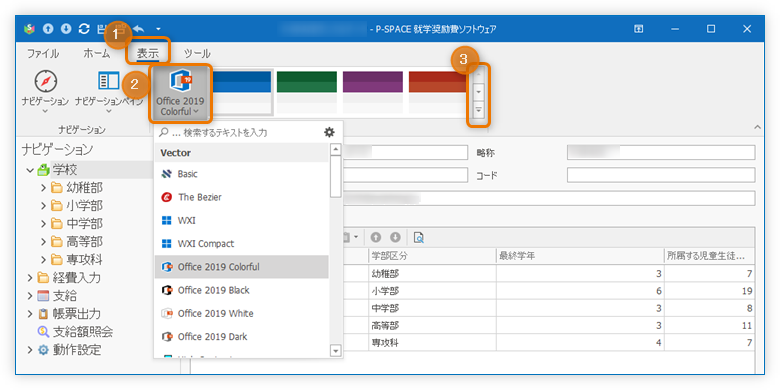Image resolution: width=780 pixels, height=390 pixels.
Task: Click the refresh icon in quick access bar
Action: pos(84,29)
